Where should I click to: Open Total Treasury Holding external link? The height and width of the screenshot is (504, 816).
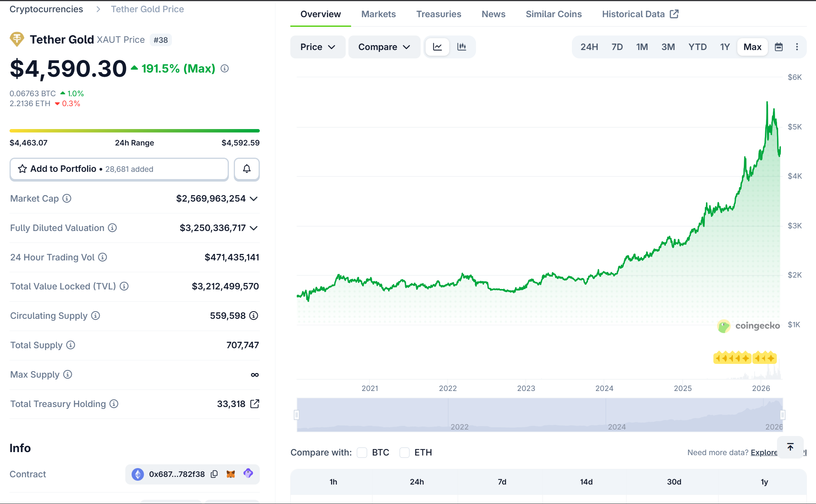254,404
